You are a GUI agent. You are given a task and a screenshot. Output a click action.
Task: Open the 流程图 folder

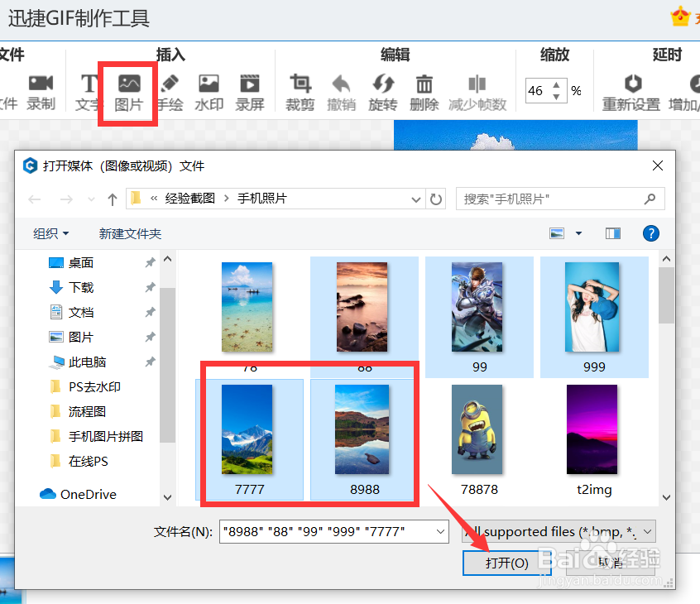click(x=87, y=411)
